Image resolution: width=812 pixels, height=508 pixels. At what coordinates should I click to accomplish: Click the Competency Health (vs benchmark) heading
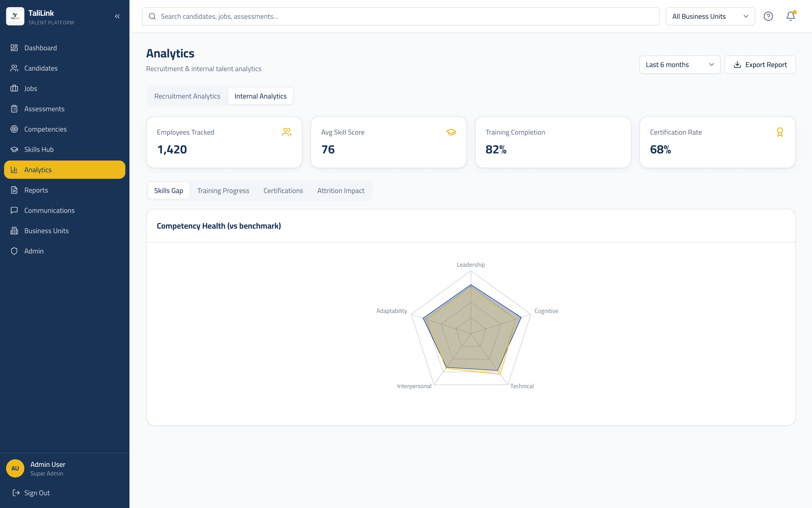point(219,226)
